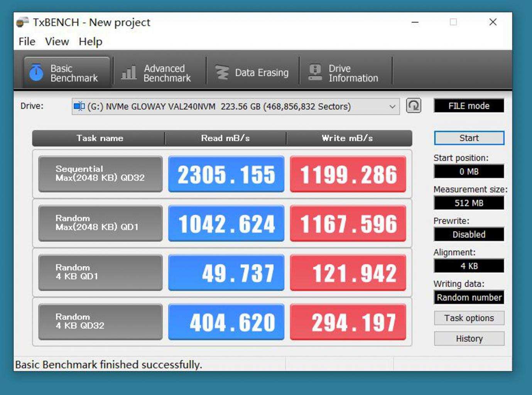Click the read result 49.737

tap(226, 273)
